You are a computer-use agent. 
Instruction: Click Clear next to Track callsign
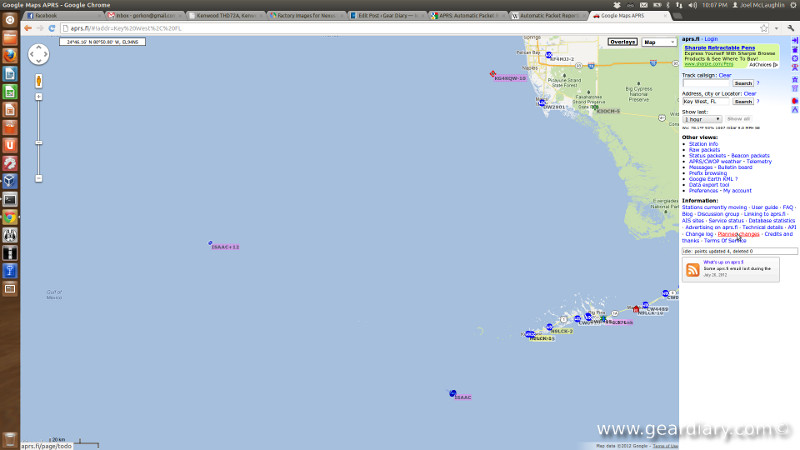point(725,75)
